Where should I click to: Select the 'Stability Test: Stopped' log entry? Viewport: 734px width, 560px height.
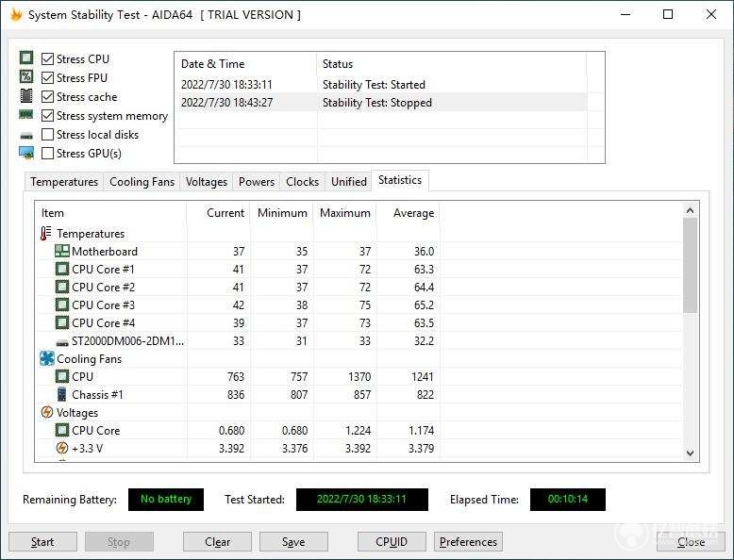coord(381,103)
